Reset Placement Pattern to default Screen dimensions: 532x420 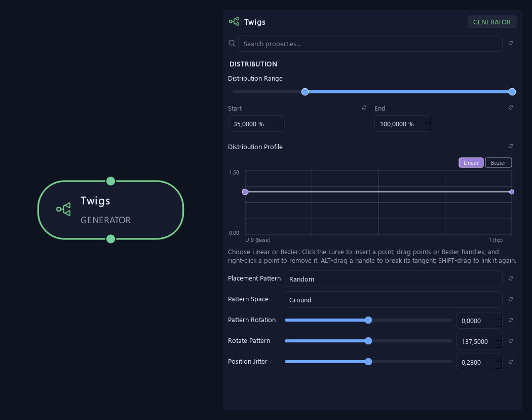click(511, 278)
